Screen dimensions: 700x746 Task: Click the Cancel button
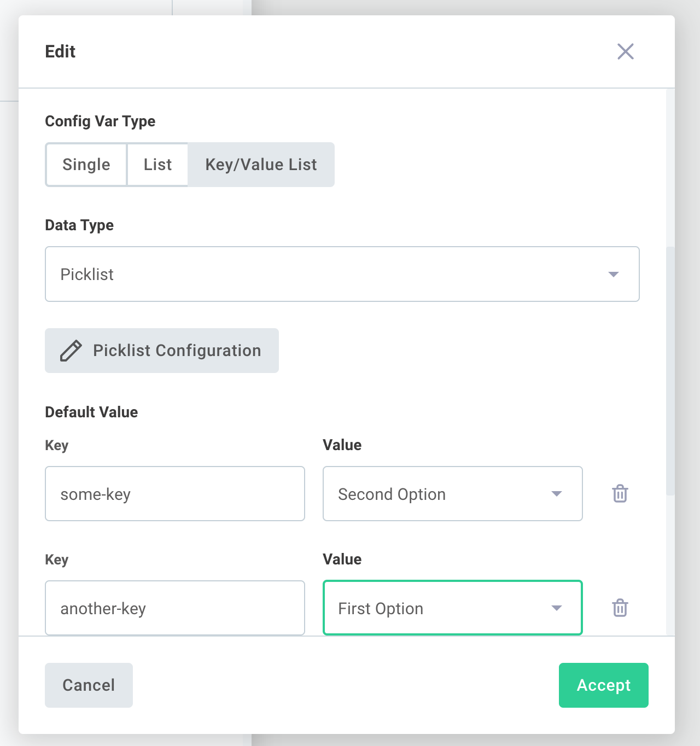click(89, 685)
